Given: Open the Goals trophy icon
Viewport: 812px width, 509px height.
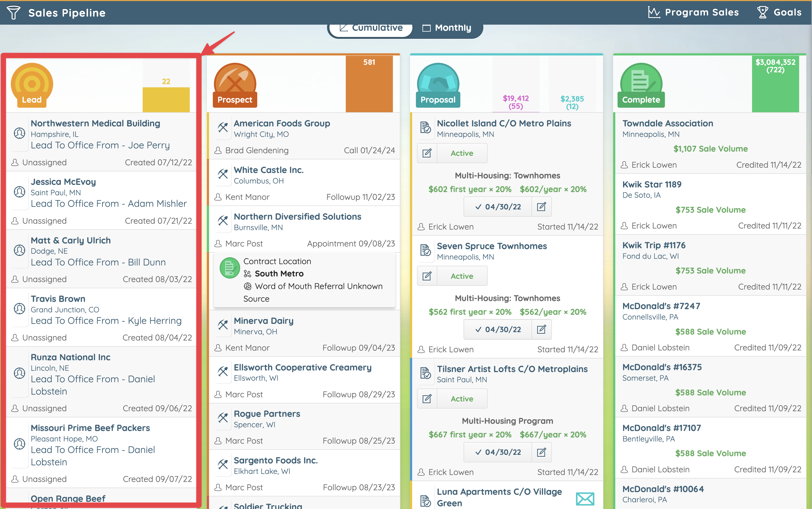Looking at the screenshot, I should point(762,12).
